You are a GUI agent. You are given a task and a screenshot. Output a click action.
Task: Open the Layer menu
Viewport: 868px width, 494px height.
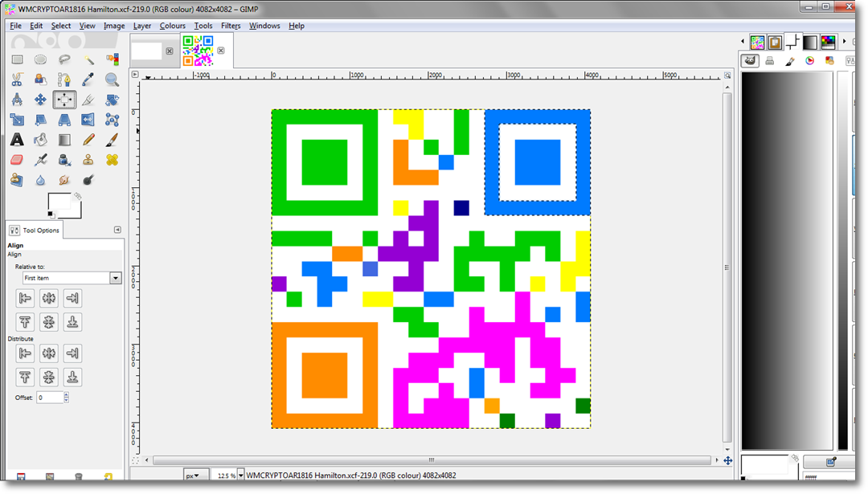point(142,26)
